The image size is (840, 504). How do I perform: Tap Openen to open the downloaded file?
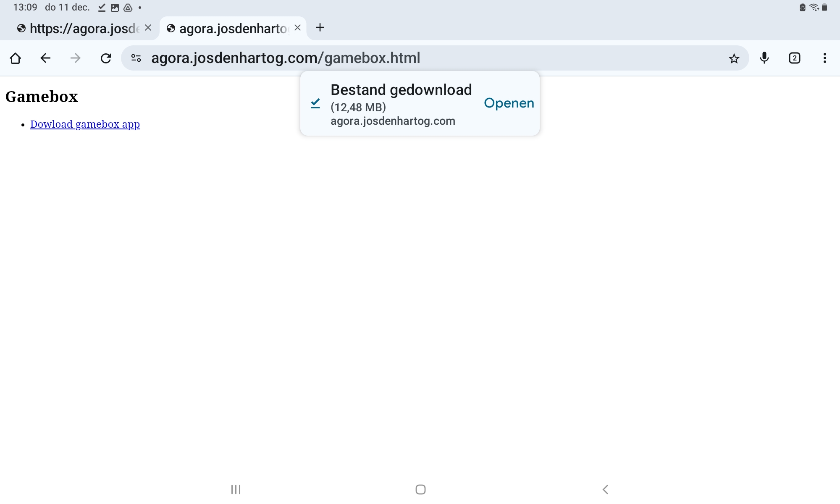pyautogui.click(x=509, y=103)
